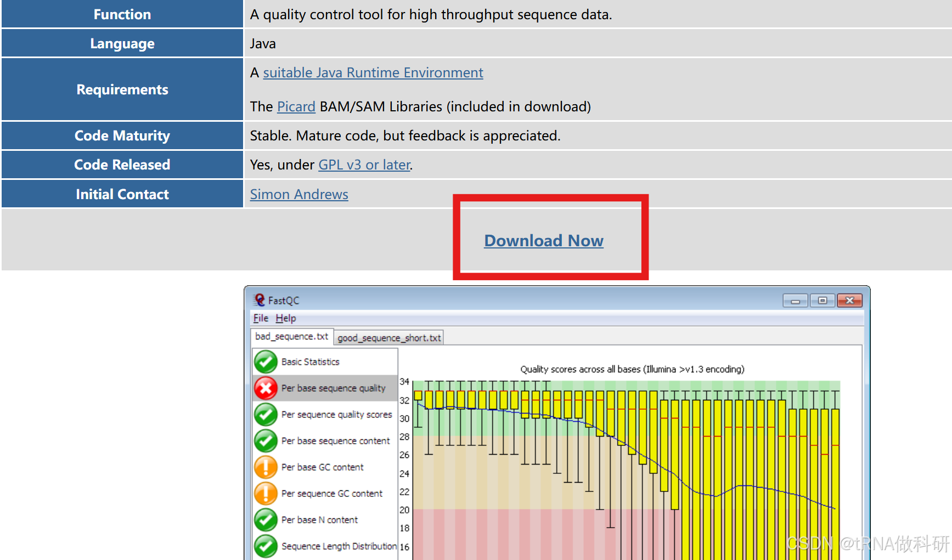Close the FastQC window
The image size is (952, 560).
pos(849,301)
